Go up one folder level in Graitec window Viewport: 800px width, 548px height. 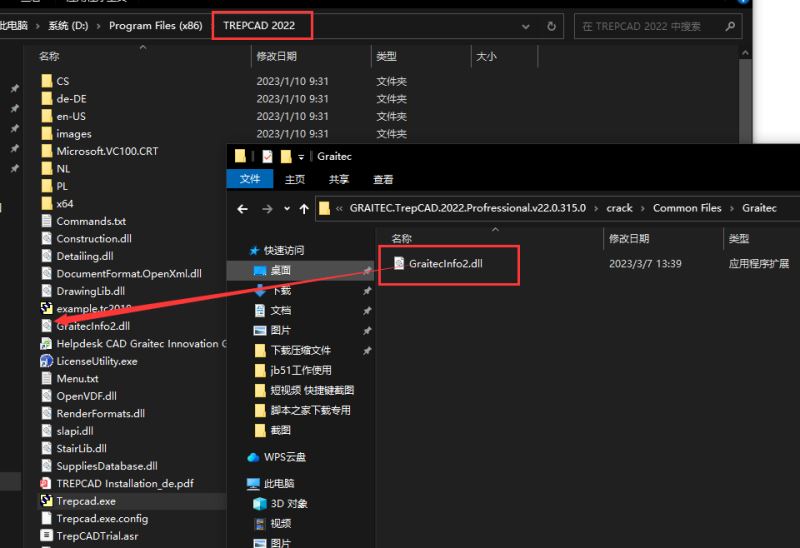[304, 209]
